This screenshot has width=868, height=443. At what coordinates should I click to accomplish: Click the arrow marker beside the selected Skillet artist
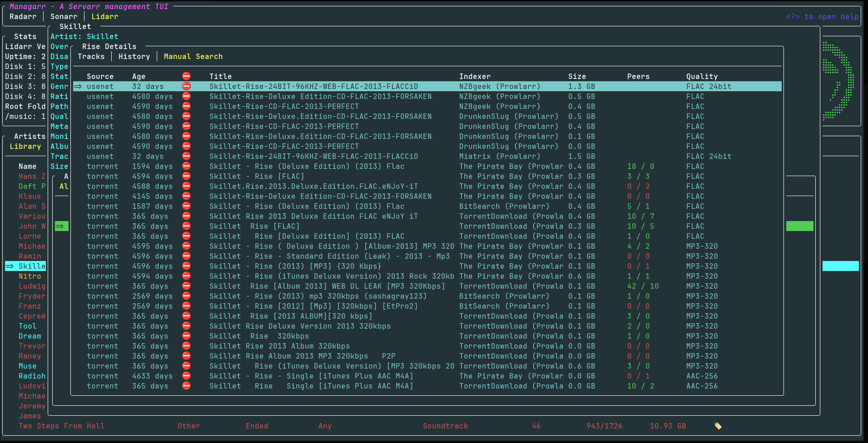(10, 266)
